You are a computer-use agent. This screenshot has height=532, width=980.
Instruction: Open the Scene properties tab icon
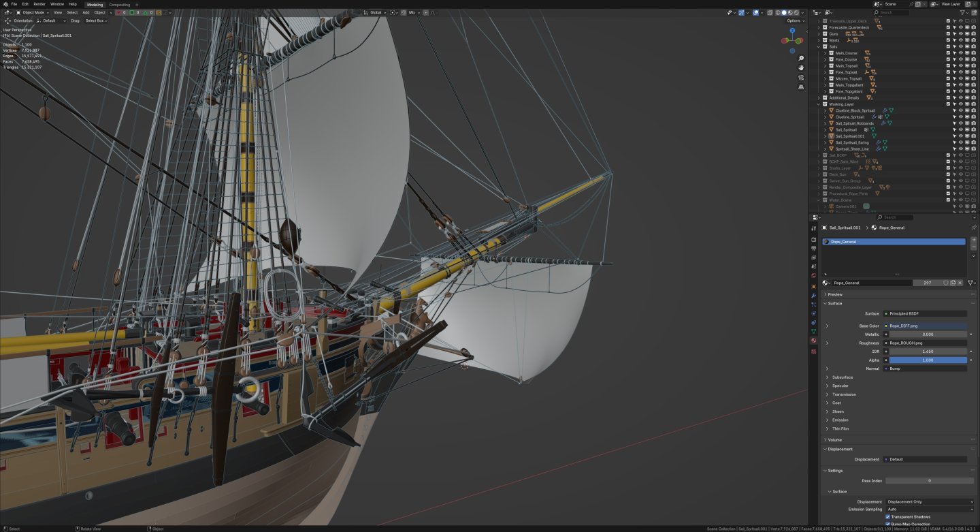(813, 267)
